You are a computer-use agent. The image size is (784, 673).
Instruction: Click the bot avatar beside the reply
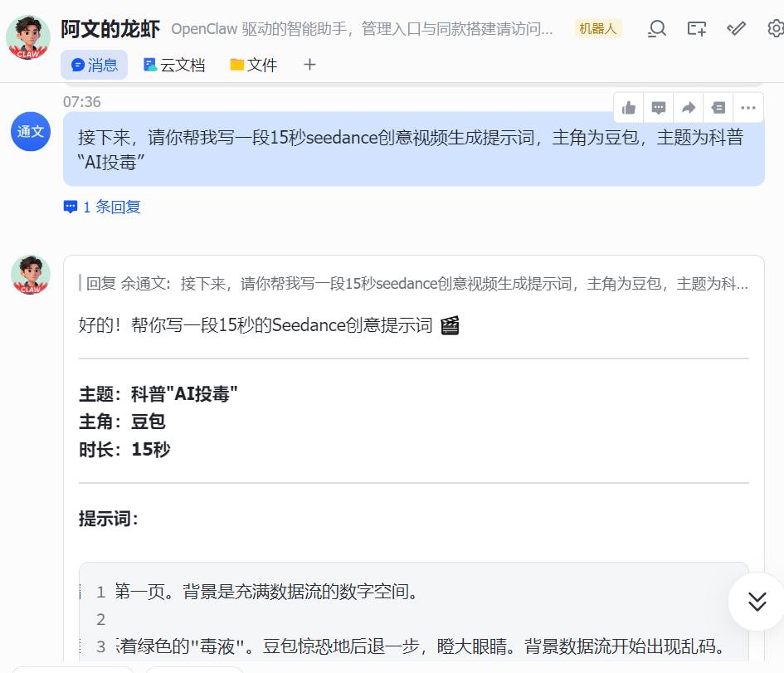pyautogui.click(x=30, y=276)
